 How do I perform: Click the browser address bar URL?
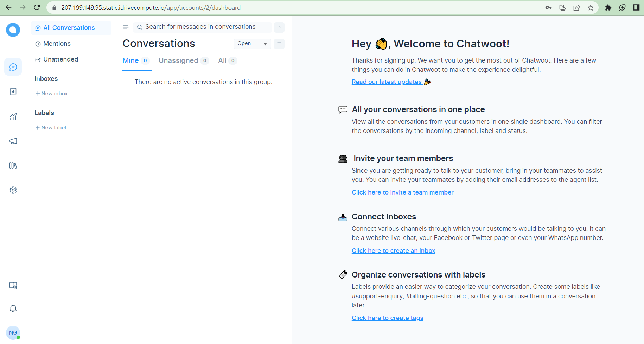(x=151, y=8)
